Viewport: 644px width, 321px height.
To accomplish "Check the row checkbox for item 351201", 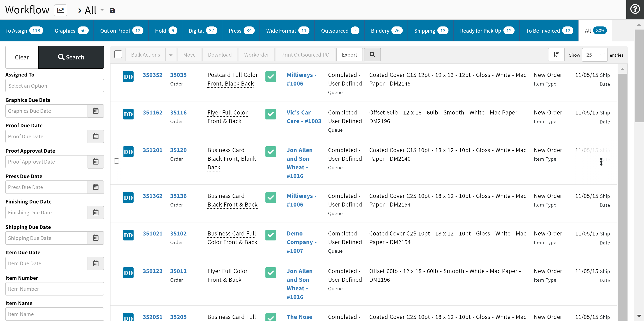I will point(116,161).
